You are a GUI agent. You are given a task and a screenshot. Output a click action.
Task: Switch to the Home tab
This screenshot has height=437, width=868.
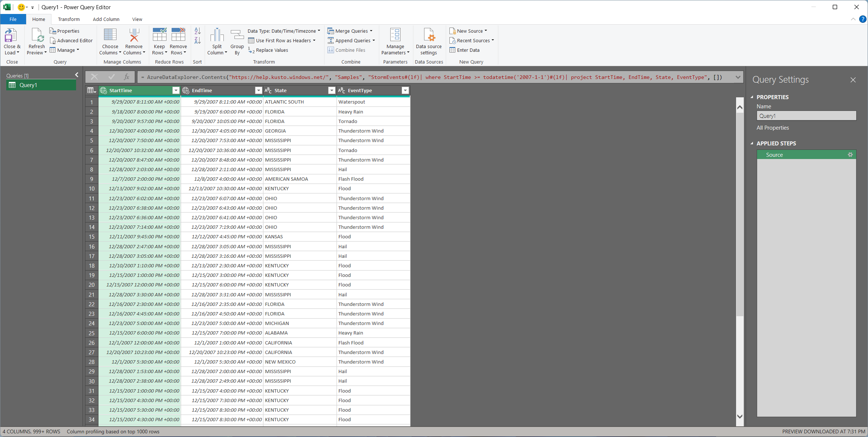point(39,19)
